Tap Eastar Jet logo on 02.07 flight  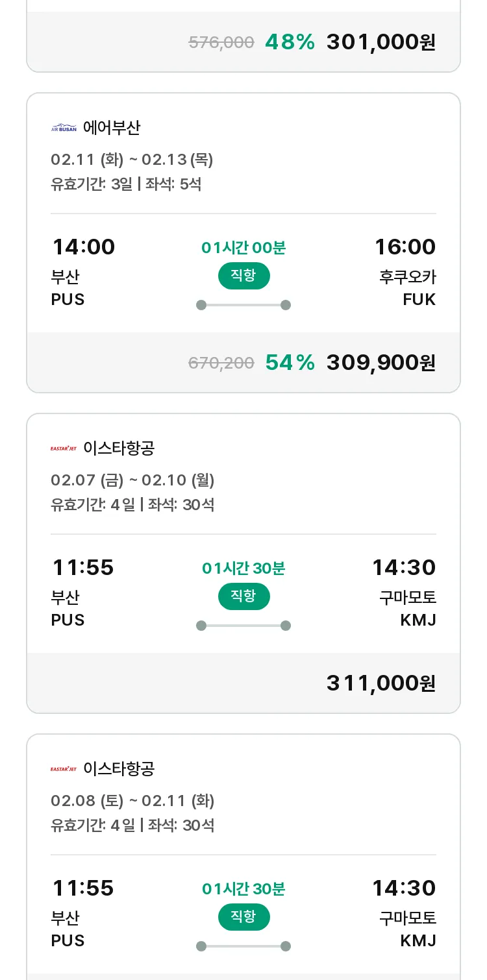pyautogui.click(x=64, y=448)
